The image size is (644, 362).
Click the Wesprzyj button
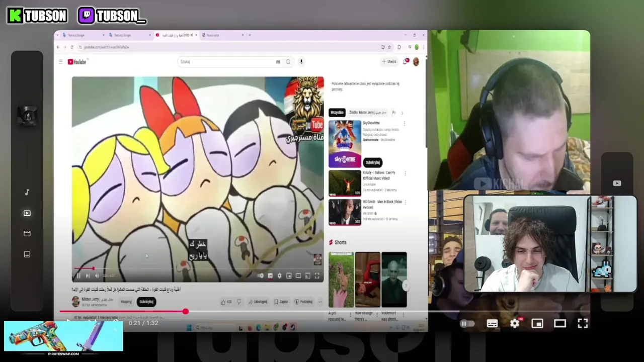[x=126, y=302]
